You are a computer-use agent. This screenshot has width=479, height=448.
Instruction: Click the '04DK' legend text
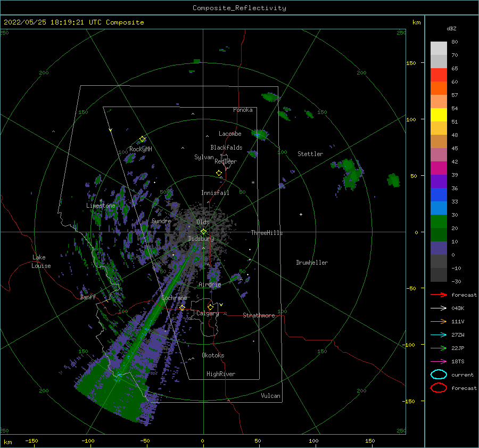pyautogui.click(x=458, y=308)
